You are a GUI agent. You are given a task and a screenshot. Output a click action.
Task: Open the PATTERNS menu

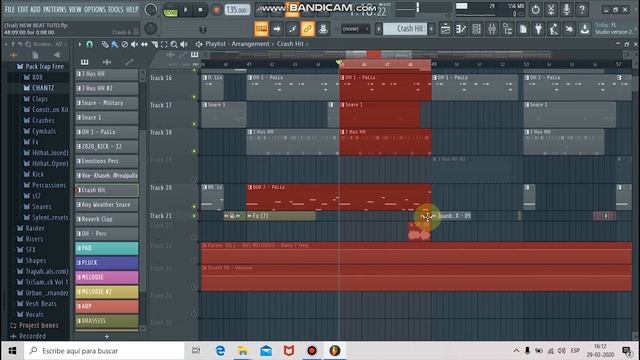click(55, 9)
